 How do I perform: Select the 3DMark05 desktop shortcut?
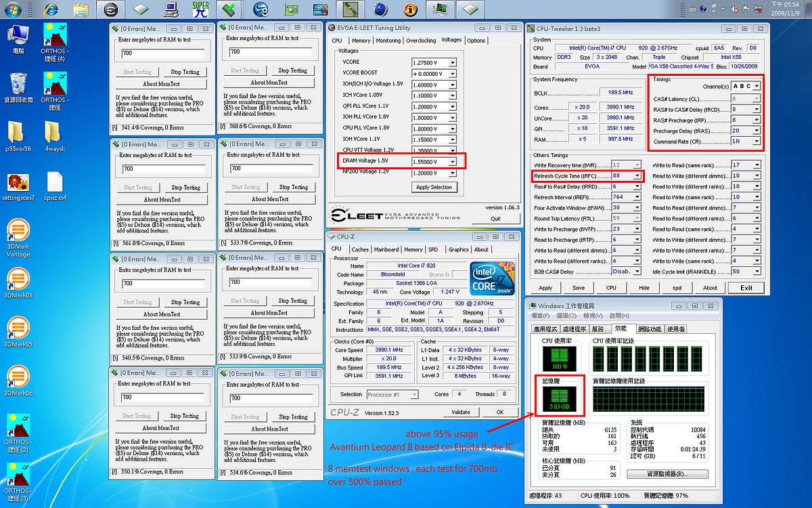pyautogui.click(x=18, y=331)
